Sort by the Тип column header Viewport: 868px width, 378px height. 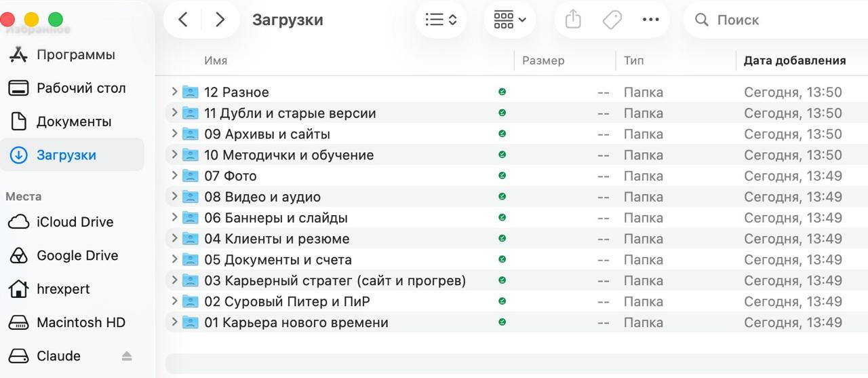tap(634, 60)
